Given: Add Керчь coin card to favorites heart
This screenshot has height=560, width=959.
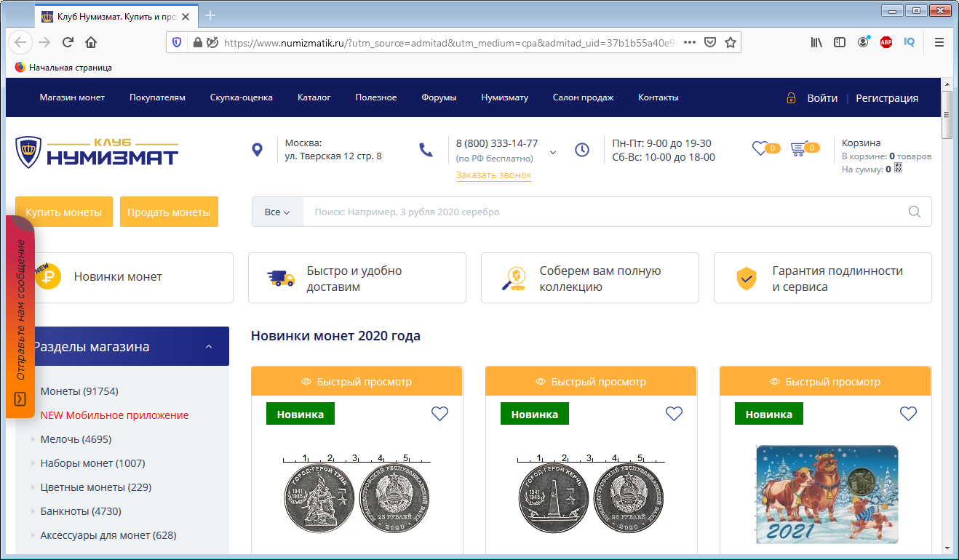Looking at the screenshot, I should pos(674,414).
